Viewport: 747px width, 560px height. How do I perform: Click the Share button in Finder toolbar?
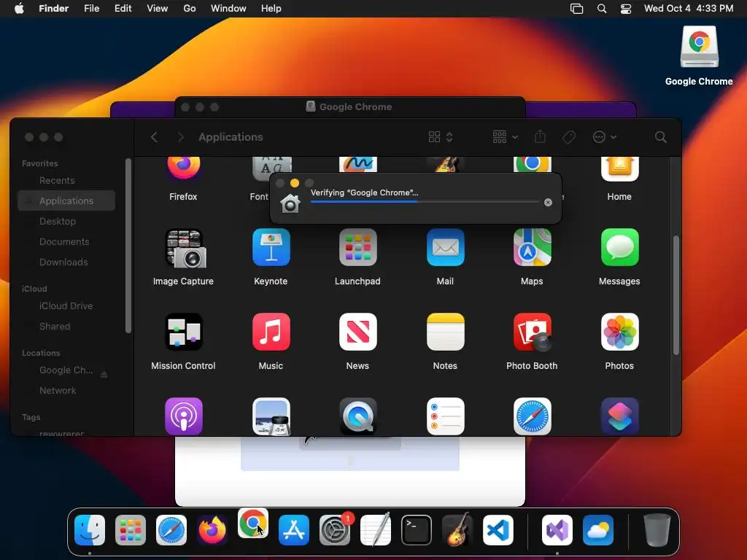coord(540,137)
